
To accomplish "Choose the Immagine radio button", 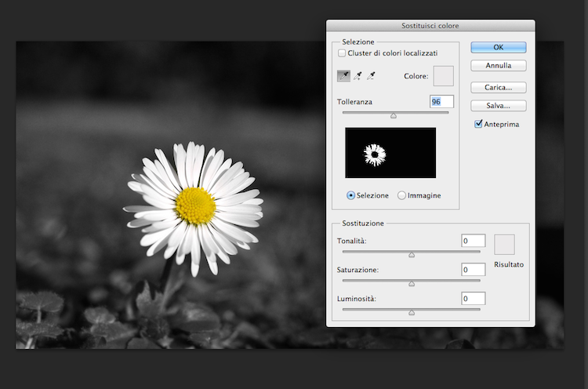I will [401, 195].
